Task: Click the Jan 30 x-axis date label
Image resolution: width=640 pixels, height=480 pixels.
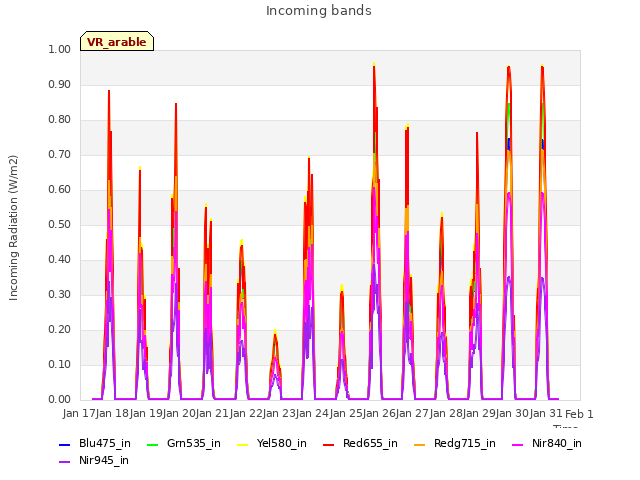Action: tap(512, 413)
